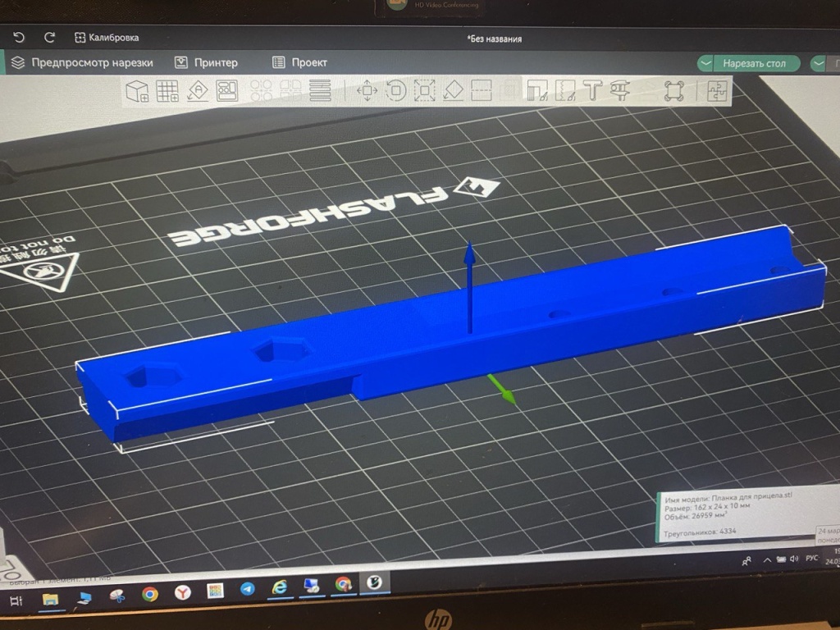Click the window title Без названия
Screen dimensions: 840x630
pos(495,39)
